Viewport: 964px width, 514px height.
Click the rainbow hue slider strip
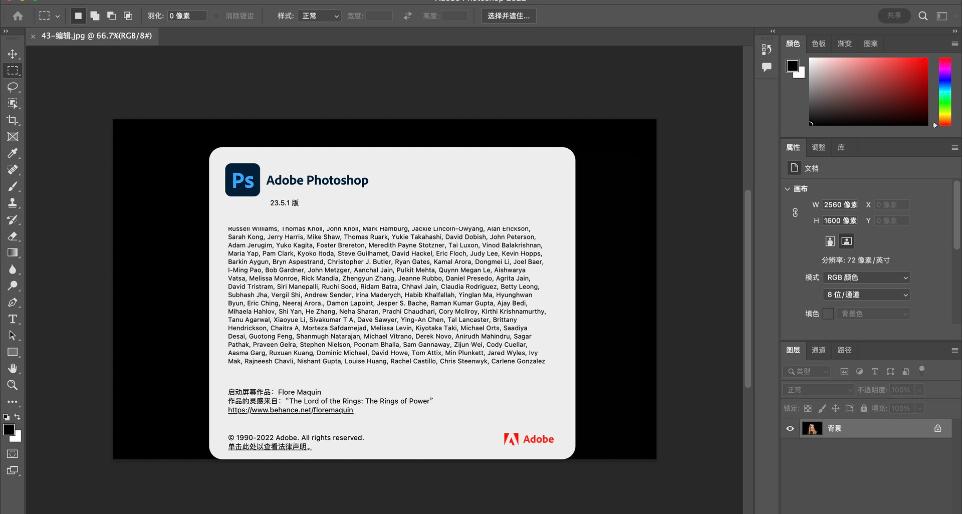(x=944, y=91)
